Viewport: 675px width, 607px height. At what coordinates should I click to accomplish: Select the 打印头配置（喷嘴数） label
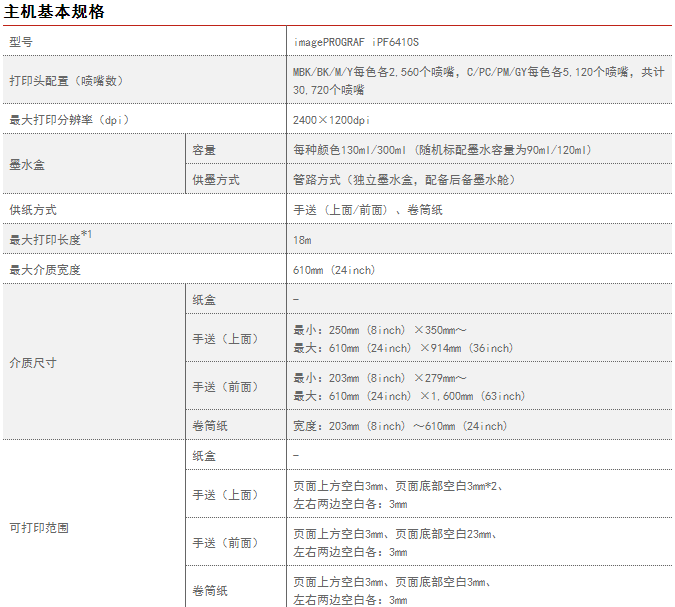(67, 81)
